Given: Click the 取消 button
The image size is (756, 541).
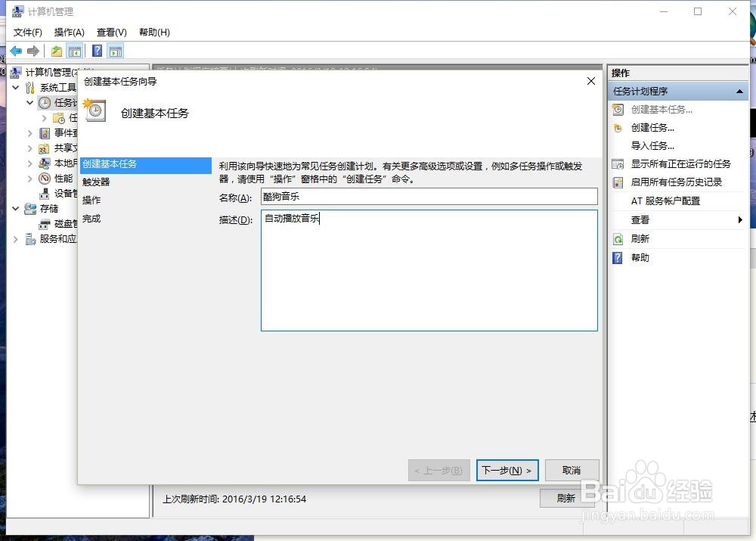Looking at the screenshot, I should pos(572,470).
